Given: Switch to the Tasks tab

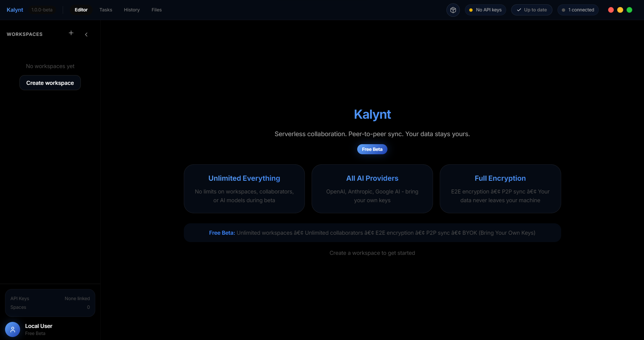Looking at the screenshot, I should [105, 10].
